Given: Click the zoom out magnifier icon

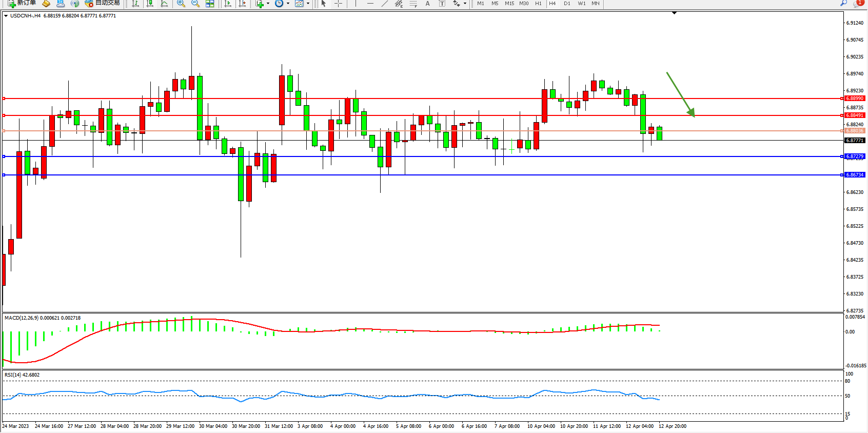Looking at the screenshot, I should pyautogui.click(x=195, y=3).
